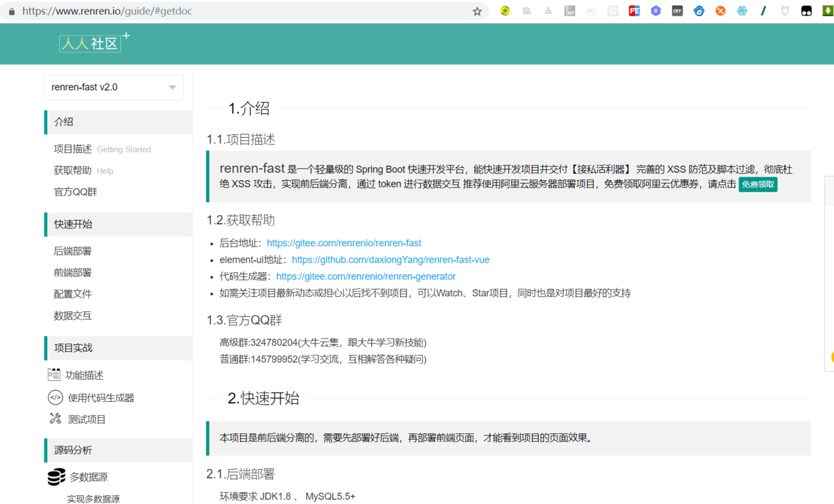Click the grey hierarchy tree extension icon
Viewport: 834px width, 504px height.
tap(548, 11)
